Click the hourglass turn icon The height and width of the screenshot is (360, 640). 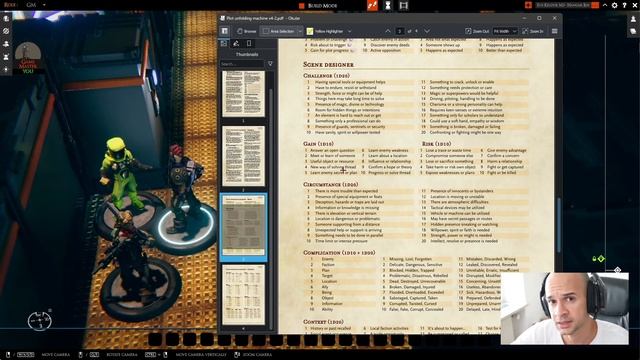click(x=388, y=5)
